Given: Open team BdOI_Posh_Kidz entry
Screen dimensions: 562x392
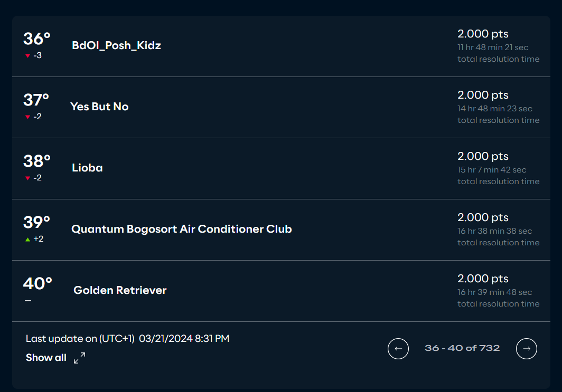Looking at the screenshot, I should 116,45.
